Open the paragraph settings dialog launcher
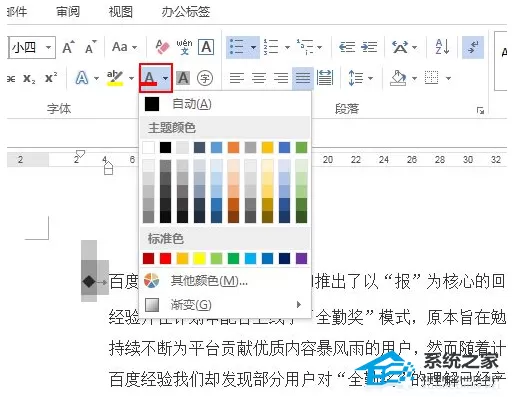This screenshot has height=397, width=516. coord(480,111)
